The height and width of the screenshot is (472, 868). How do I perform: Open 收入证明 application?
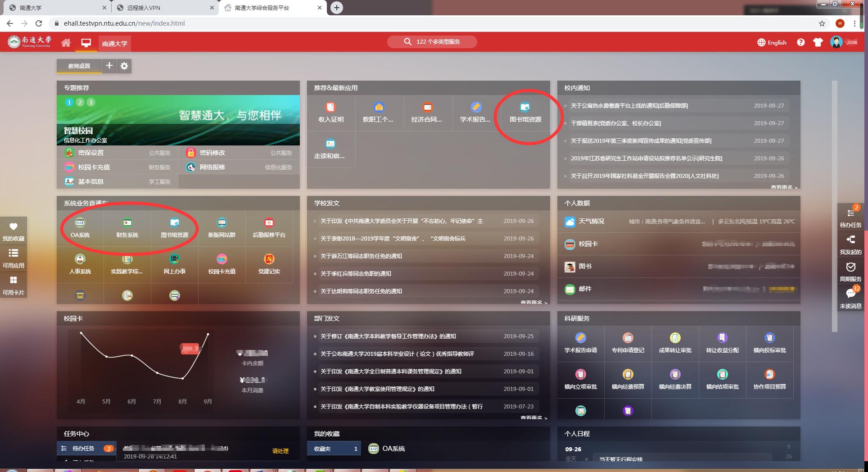coord(331,112)
